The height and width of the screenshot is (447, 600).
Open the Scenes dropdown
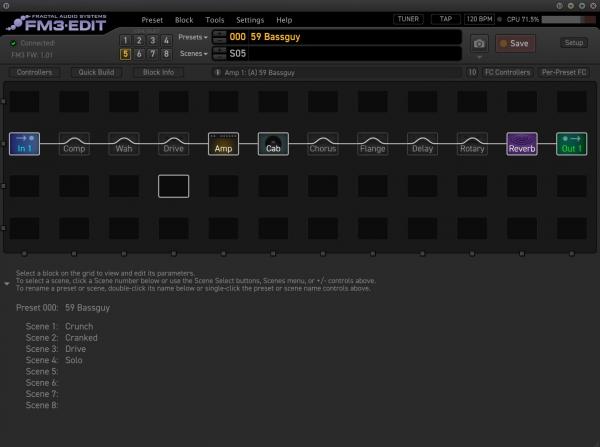tap(194, 54)
